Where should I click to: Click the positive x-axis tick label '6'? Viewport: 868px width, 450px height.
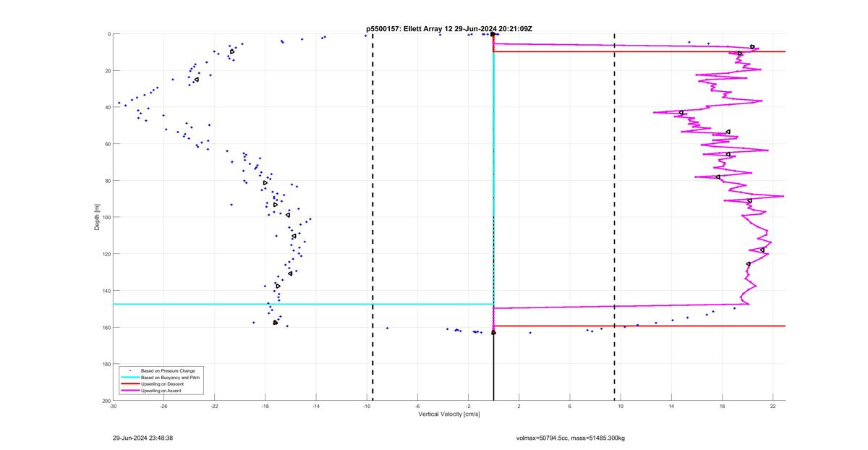(569, 407)
